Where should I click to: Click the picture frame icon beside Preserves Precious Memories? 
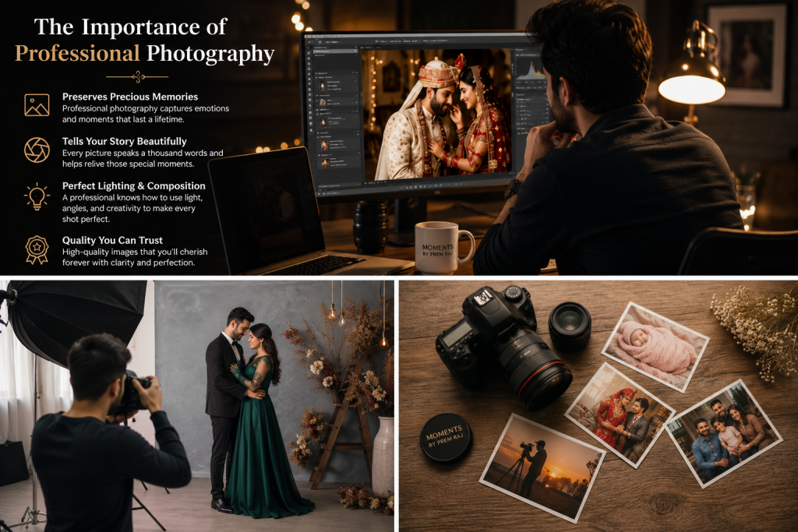pyautogui.click(x=37, y=105)
